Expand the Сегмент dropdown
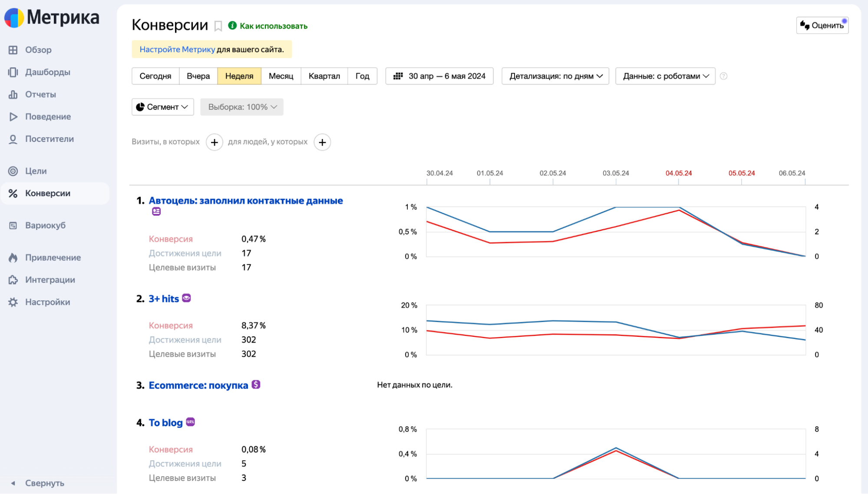 click(x=163, y=107)
